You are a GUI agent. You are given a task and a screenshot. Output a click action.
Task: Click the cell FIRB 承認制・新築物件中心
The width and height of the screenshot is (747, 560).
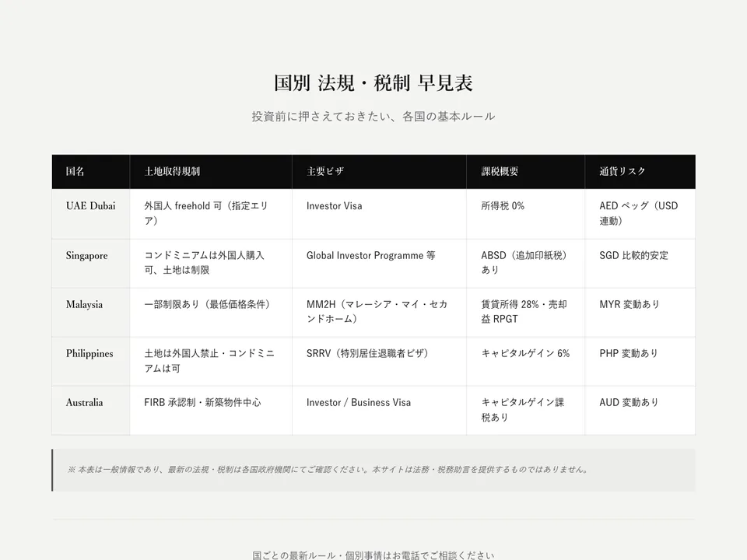211,411
